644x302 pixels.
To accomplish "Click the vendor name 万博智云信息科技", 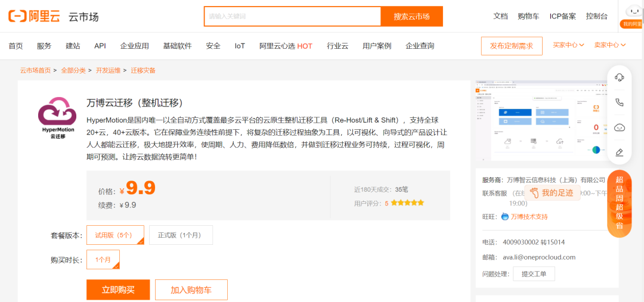I will click(556, 180).
